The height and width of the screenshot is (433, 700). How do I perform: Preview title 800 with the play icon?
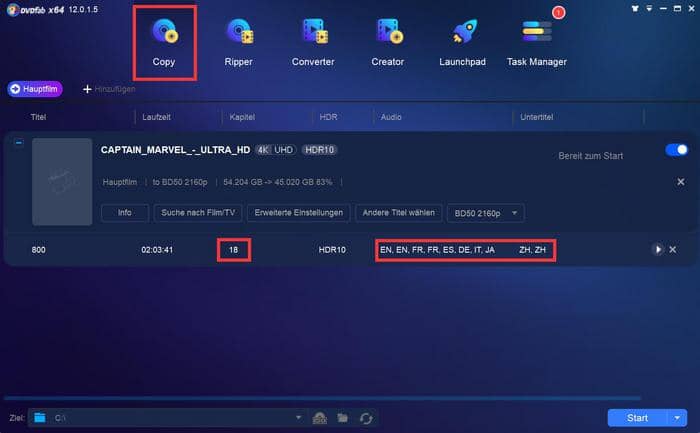(x=658, y=249)
